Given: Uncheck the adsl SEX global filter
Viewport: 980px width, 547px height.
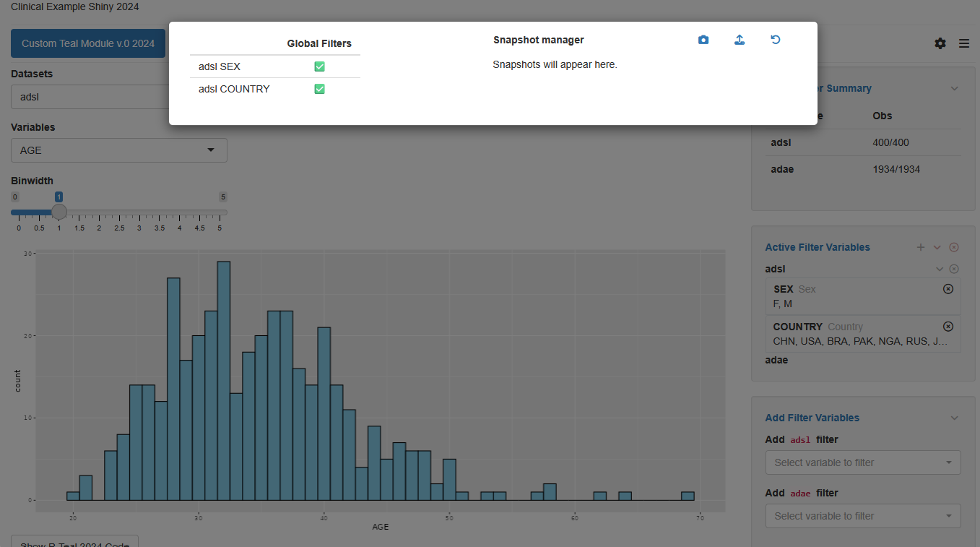Looking at the screenshot, I should pyautogui.click(x=319, y=66).
